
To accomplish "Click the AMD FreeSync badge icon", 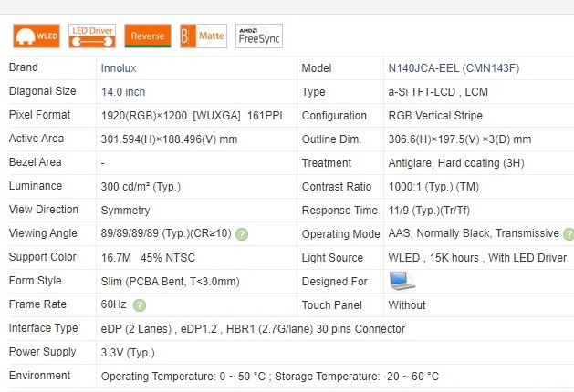I will coord(259,36).
